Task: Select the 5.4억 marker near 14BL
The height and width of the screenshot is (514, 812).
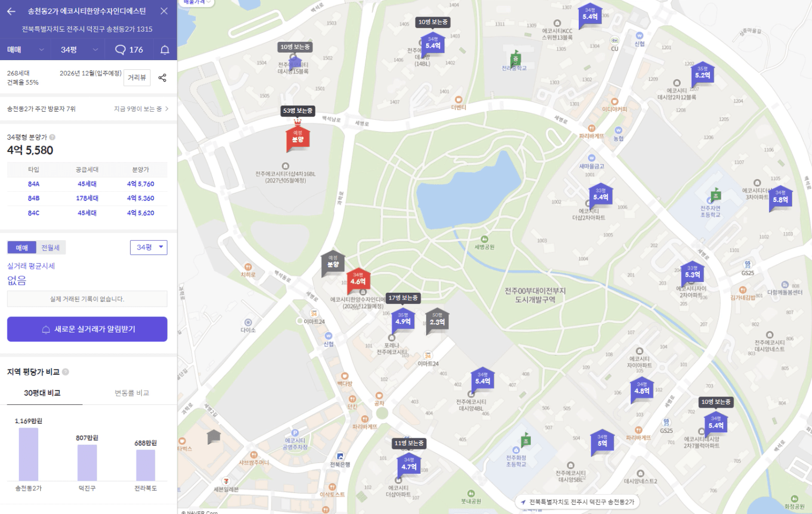Action: [433, 44]
